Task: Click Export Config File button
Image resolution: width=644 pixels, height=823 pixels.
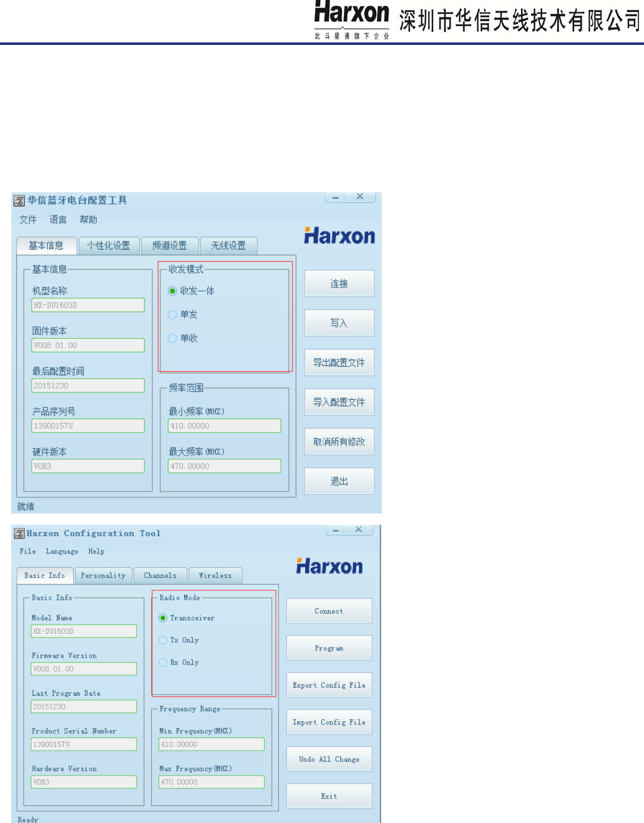Action: (329, 685)
